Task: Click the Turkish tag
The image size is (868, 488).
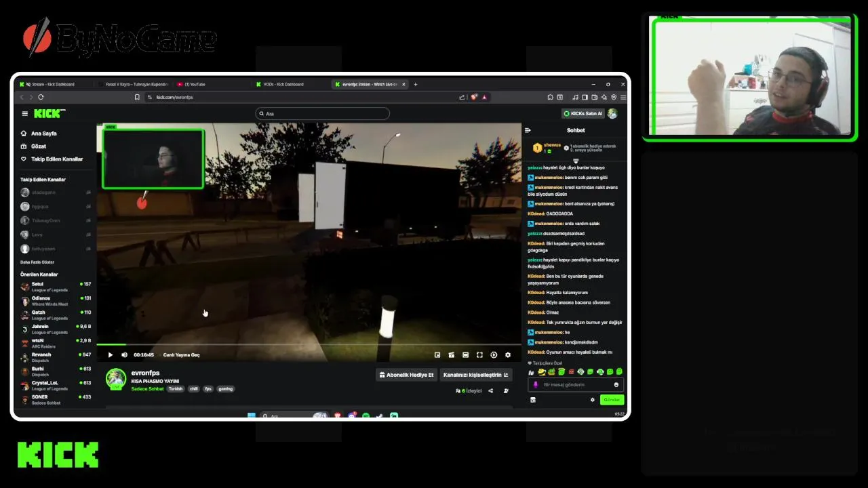Action: point(176,389)
